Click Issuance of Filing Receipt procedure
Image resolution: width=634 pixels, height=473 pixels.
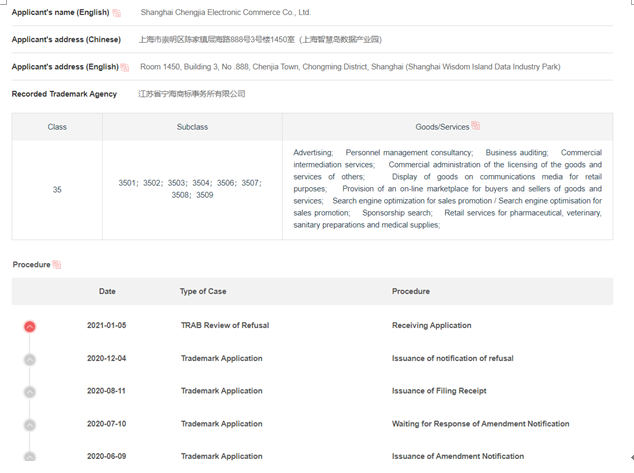point(439,391)
